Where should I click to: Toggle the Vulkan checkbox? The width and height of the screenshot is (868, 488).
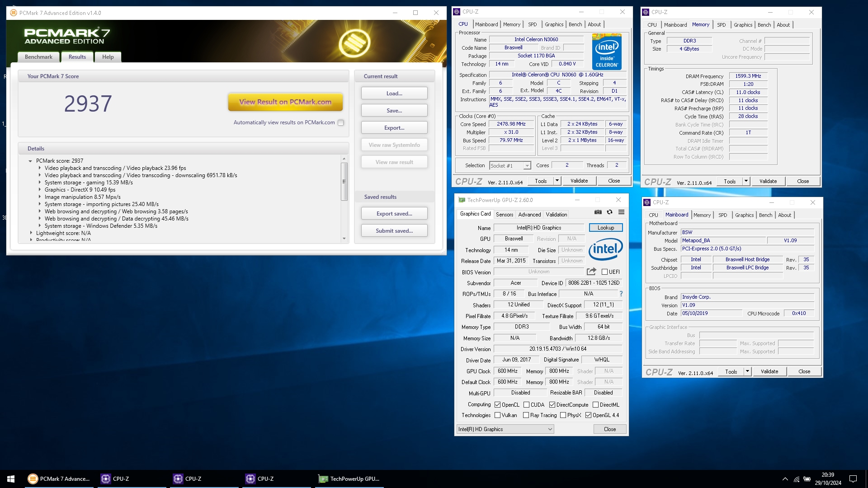point(497,415)
